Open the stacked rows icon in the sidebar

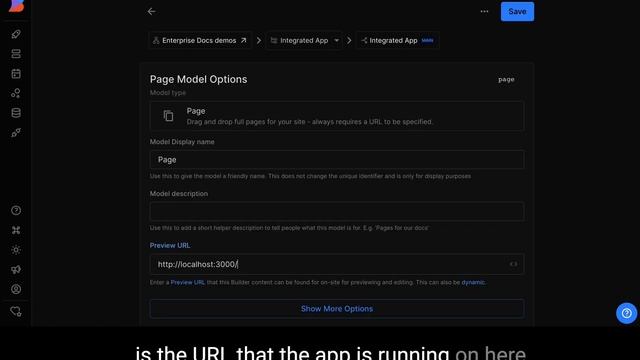pyautogui.click(x=16, y=54)
